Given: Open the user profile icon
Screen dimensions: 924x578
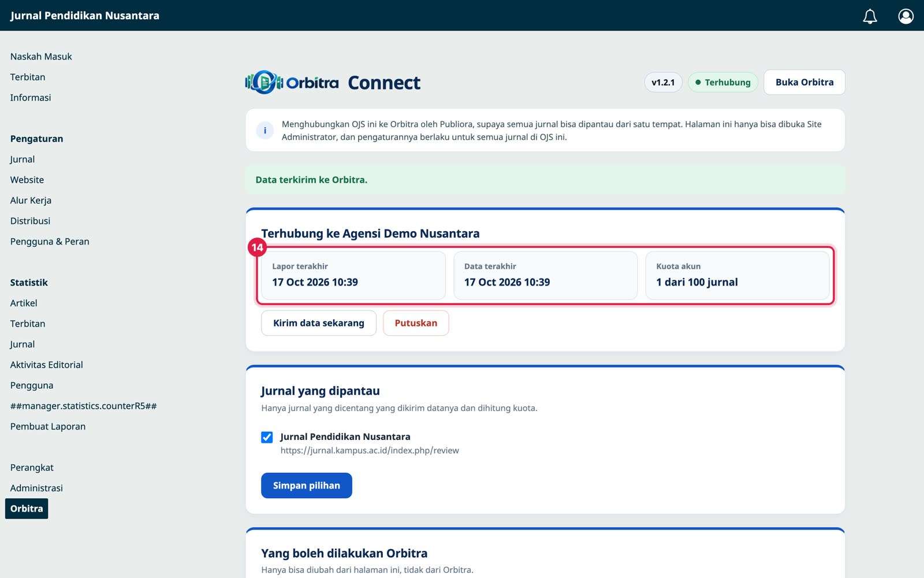Looking at the screenshot, I should coord(906,16).
